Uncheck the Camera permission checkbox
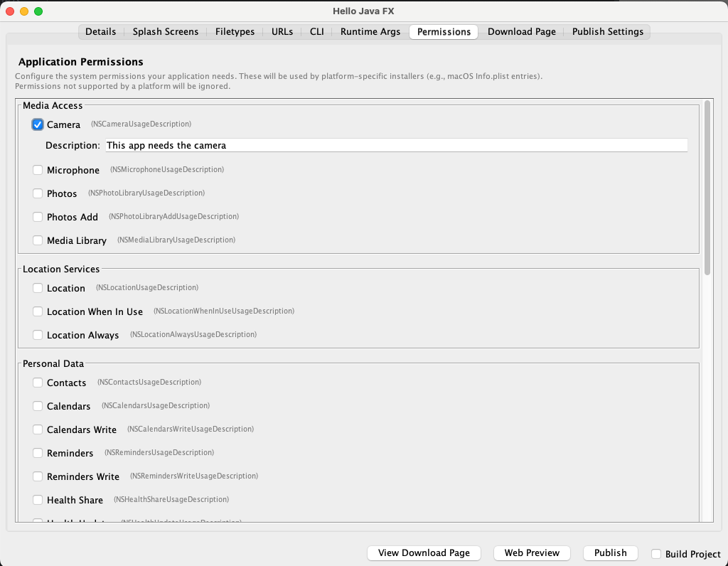This screenshot has height=566, width=728. (x=38, y=124)
